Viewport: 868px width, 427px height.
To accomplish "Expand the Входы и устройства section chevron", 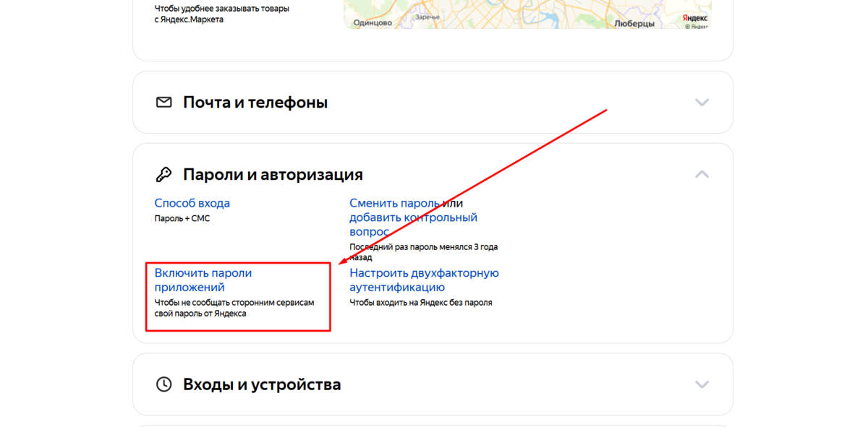I will [x=702, y=384].
